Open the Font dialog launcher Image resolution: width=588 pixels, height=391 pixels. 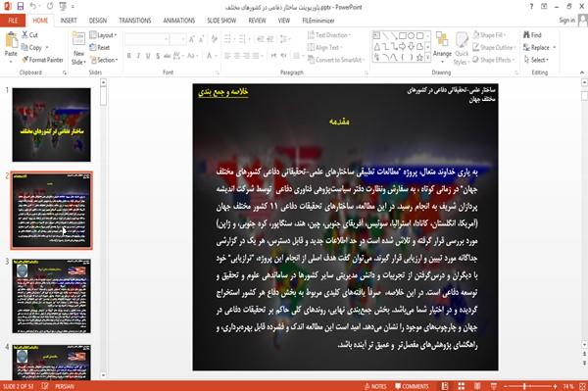pos(218,73)
